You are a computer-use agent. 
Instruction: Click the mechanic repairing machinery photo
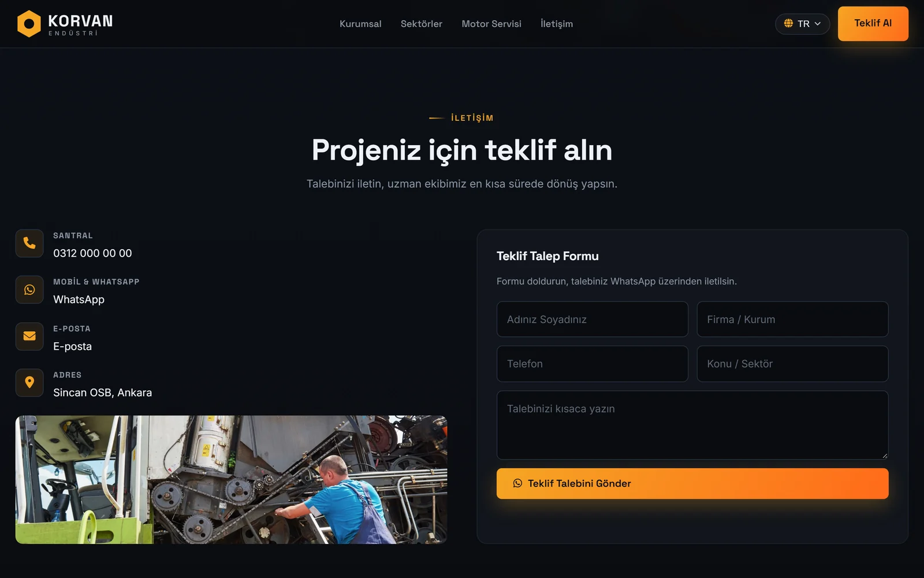(x=231, y=480)
